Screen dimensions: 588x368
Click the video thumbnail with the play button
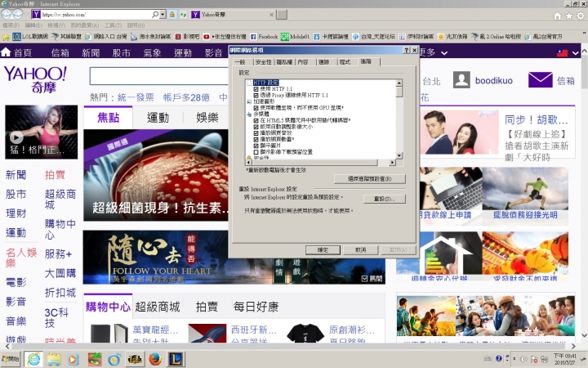point(42,132)
